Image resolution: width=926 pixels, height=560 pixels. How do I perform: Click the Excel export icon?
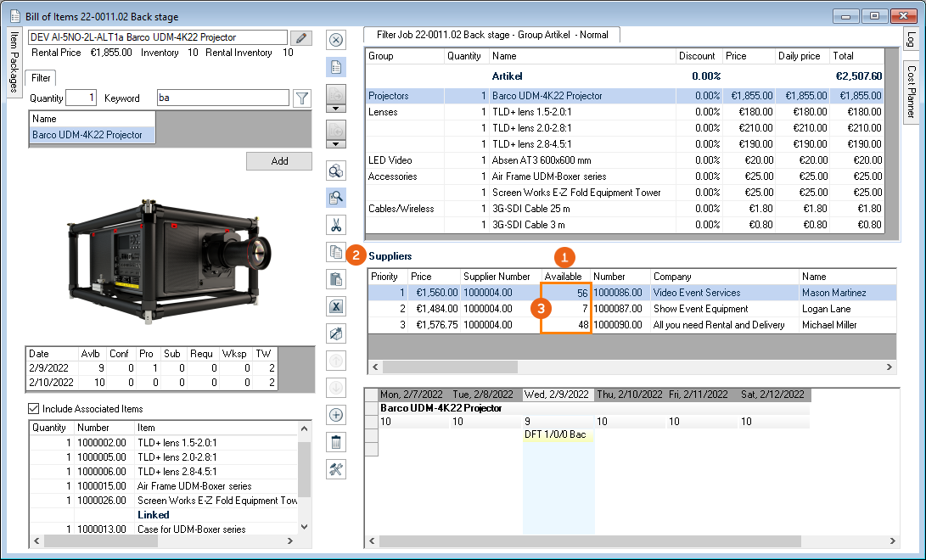pos(336,306)
